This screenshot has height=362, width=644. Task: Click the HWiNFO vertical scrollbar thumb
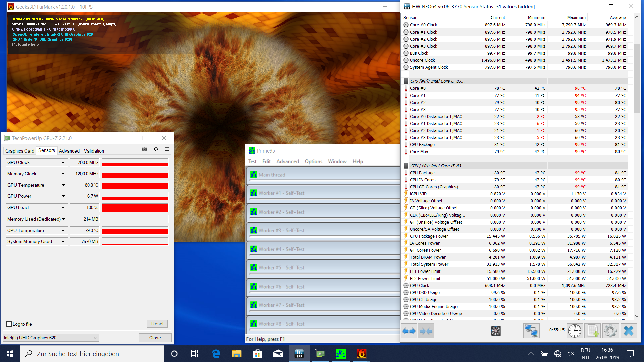[x=636, y=77]
